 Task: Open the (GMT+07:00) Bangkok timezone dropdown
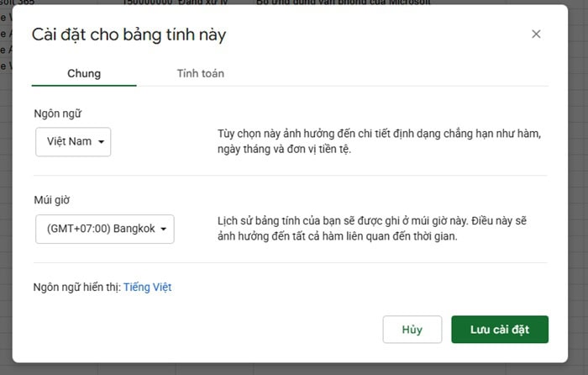(x=105, y=229)
